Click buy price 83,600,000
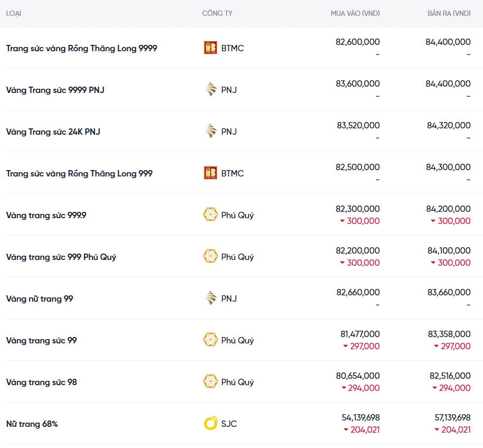Image resolution: width=483 pixels, height=448 pixels. click(357, 83)
